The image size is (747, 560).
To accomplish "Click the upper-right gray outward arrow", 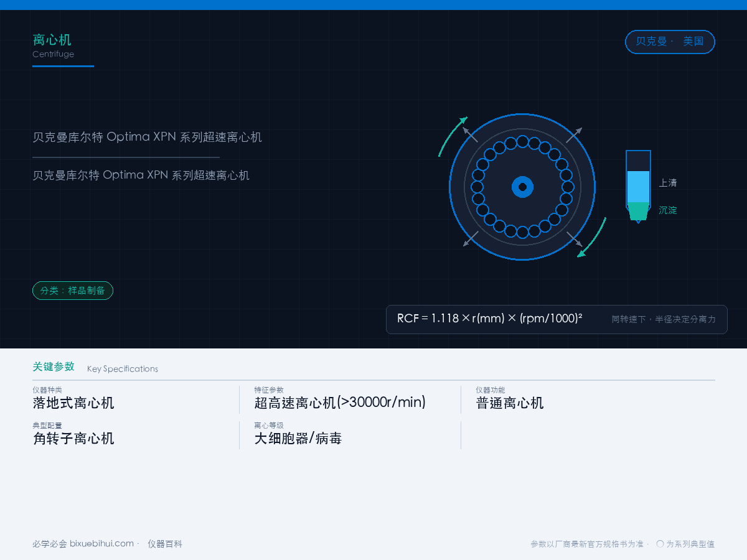I will tap(575, 135).
